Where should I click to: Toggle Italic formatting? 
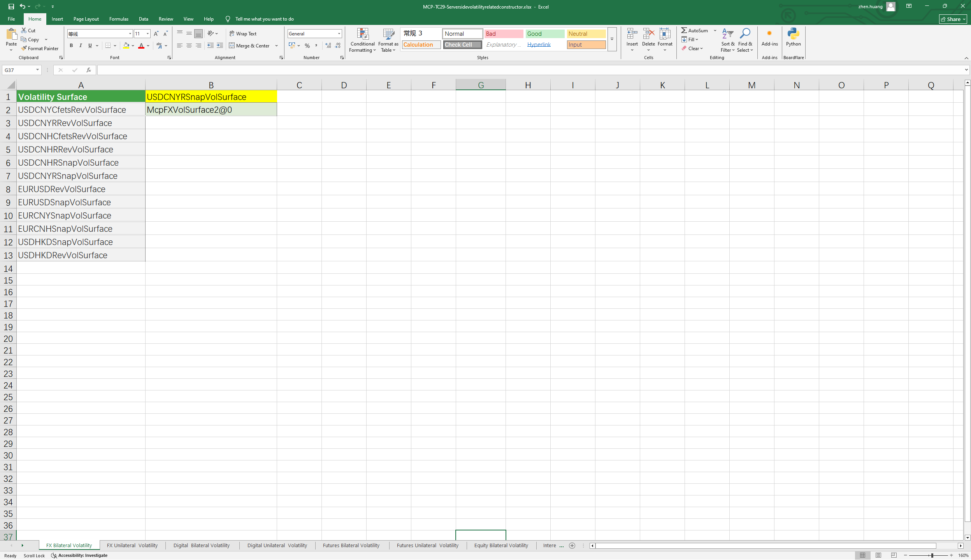tap(81, 46)
